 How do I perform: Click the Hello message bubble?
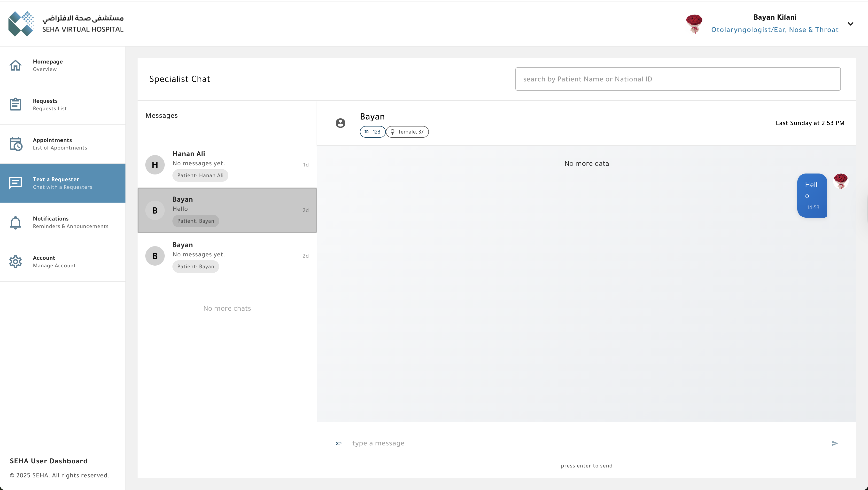point(812,195)
